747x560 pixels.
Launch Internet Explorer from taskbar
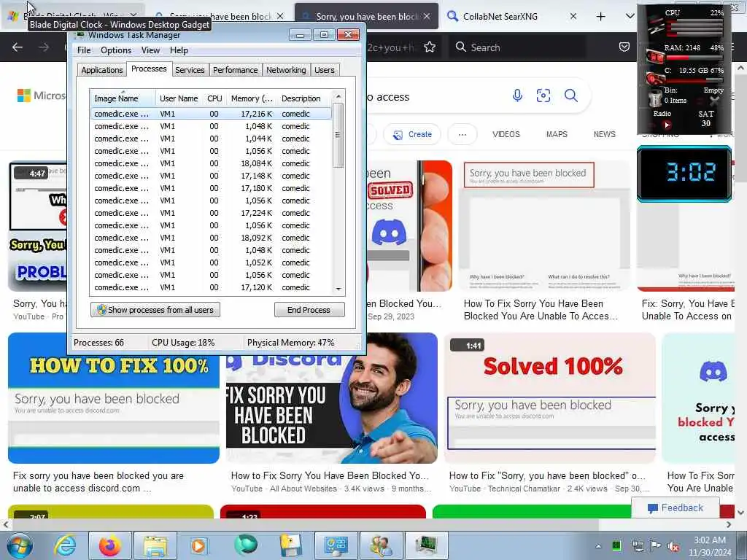(65, 545)
